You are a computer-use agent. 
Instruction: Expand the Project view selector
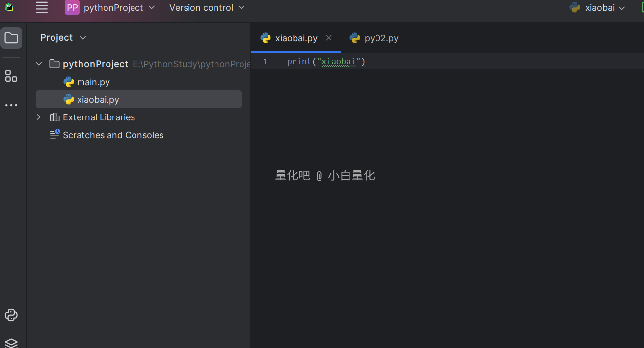tap(83, 38)
